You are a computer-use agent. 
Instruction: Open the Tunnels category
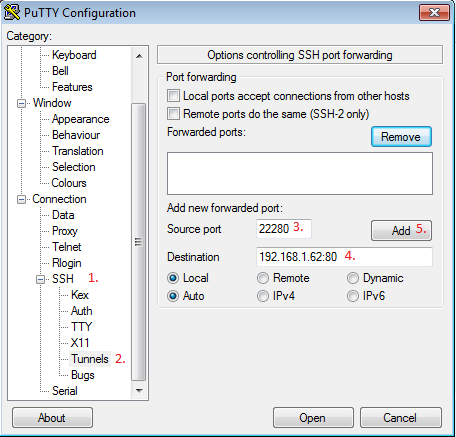tap(90, 359)
